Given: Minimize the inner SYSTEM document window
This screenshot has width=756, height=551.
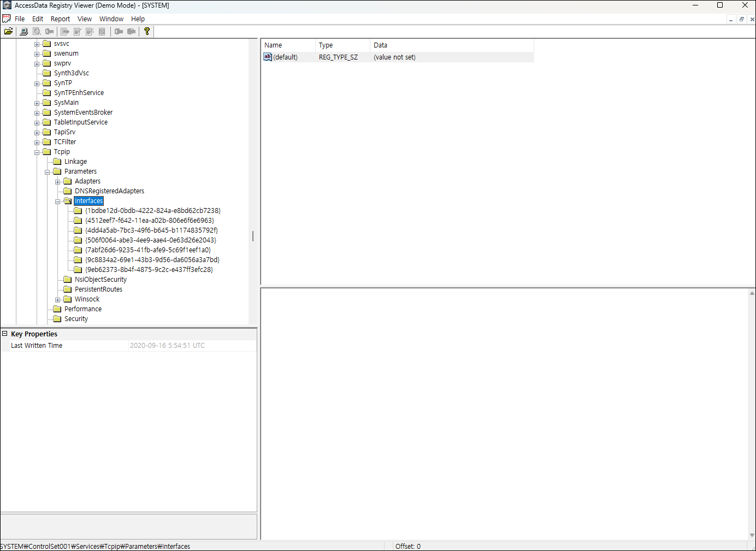Looking at the screenshot, I should [x=731, y=19].
